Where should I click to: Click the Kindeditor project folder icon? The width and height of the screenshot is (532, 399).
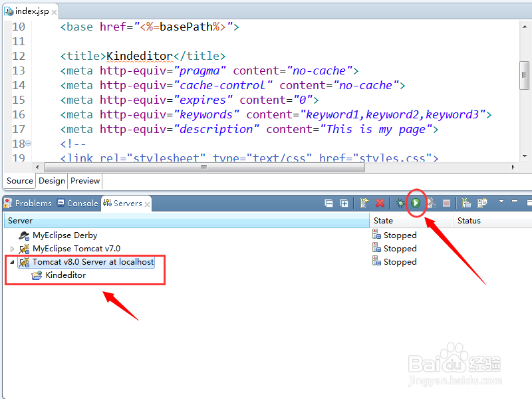[37, 275]
